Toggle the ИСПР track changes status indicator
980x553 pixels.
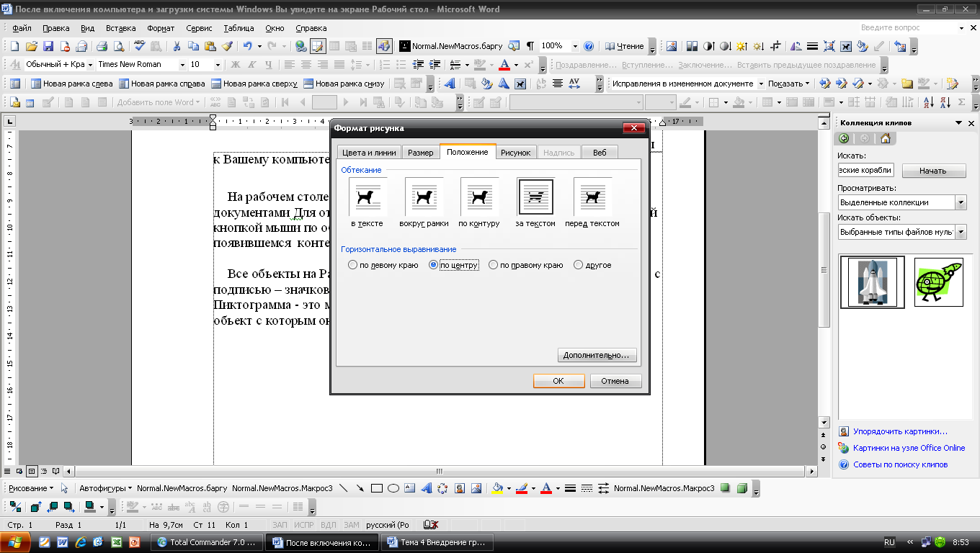[303, 525]
